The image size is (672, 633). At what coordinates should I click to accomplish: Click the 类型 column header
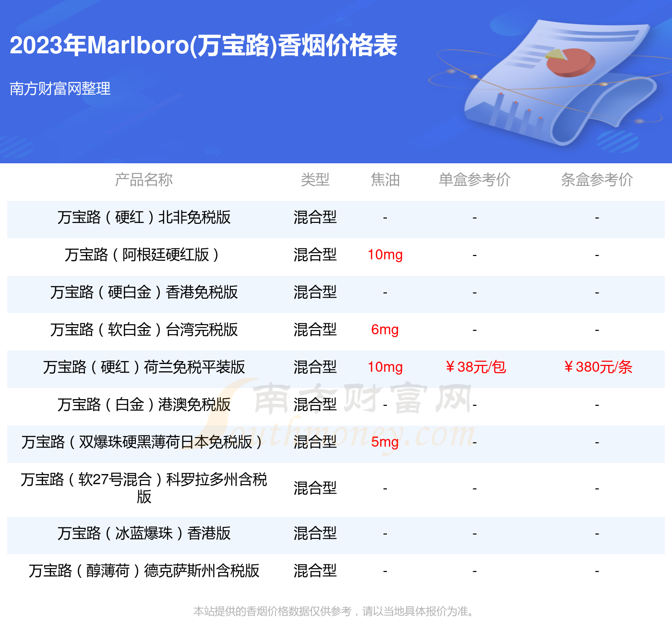click(x=315, y=180)
